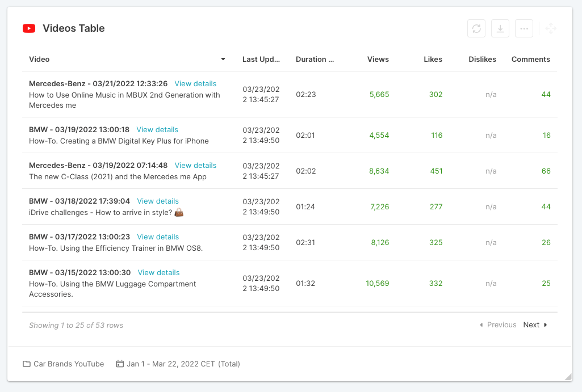Open View details for BMW Digital Key video

[x=157, y=130]
